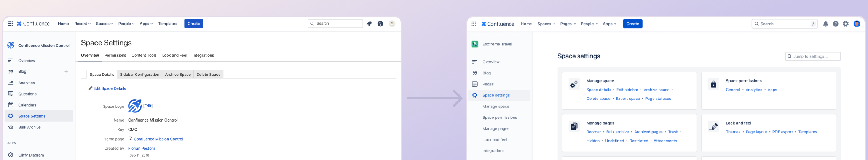The image size is (868, 160).
Task: Click Manage space gears card icon
Action: pos(574,84)
